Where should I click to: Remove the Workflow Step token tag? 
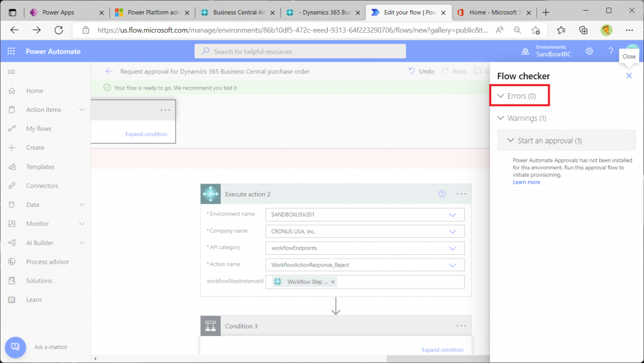click(x=333, y=282)
